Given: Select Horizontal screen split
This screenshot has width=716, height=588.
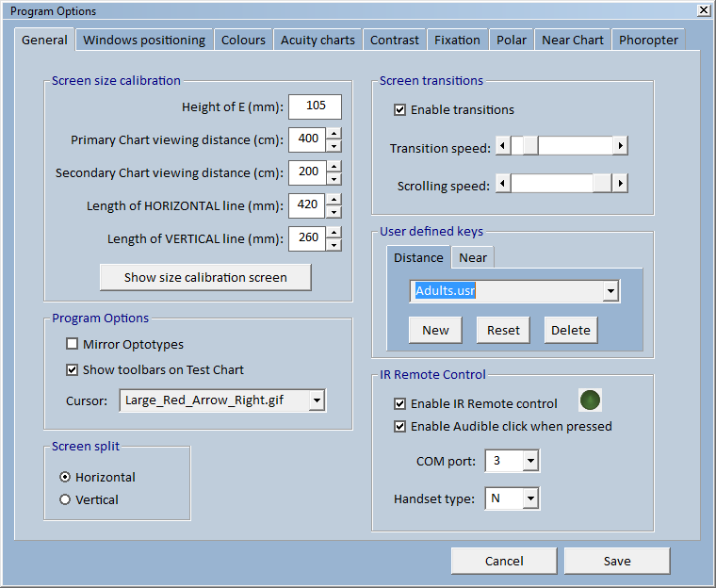Looking at the screenshot, I should (65, 477).
